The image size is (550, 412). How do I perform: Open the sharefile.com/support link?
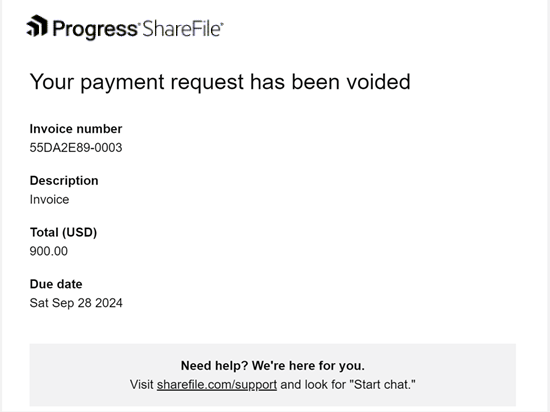point(217,385)
